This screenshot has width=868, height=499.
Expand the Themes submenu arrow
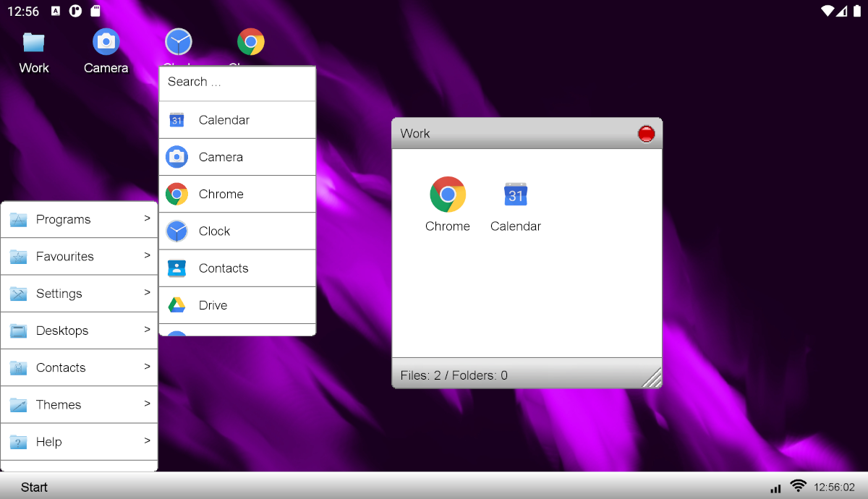click(x=148, y=403)
